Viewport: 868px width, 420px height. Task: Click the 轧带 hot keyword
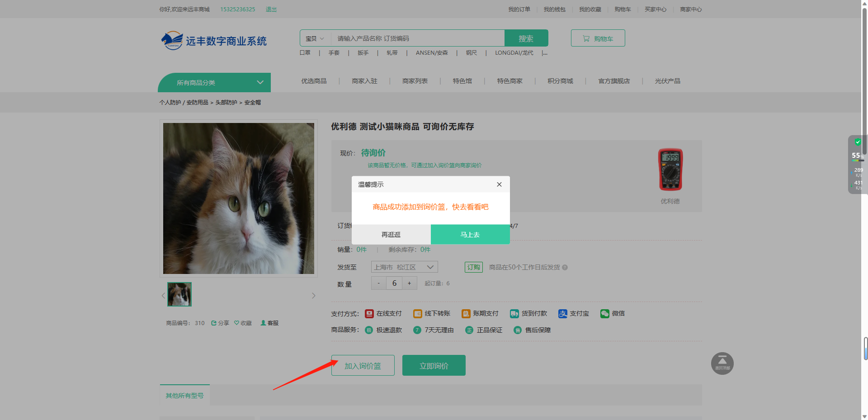coord(392,53)
